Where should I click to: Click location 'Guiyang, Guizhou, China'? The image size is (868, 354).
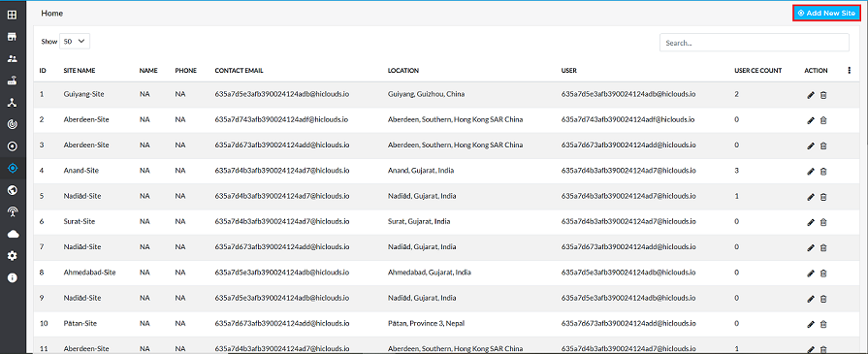427,94
